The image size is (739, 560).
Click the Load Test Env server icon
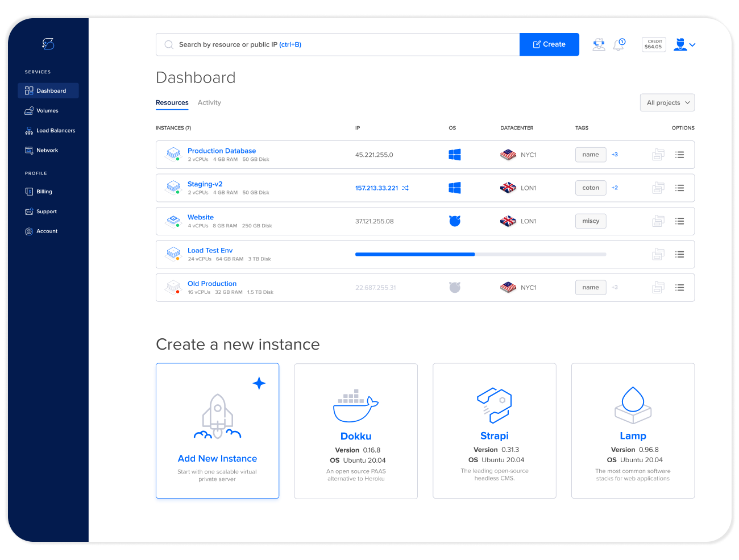(173, 254)
